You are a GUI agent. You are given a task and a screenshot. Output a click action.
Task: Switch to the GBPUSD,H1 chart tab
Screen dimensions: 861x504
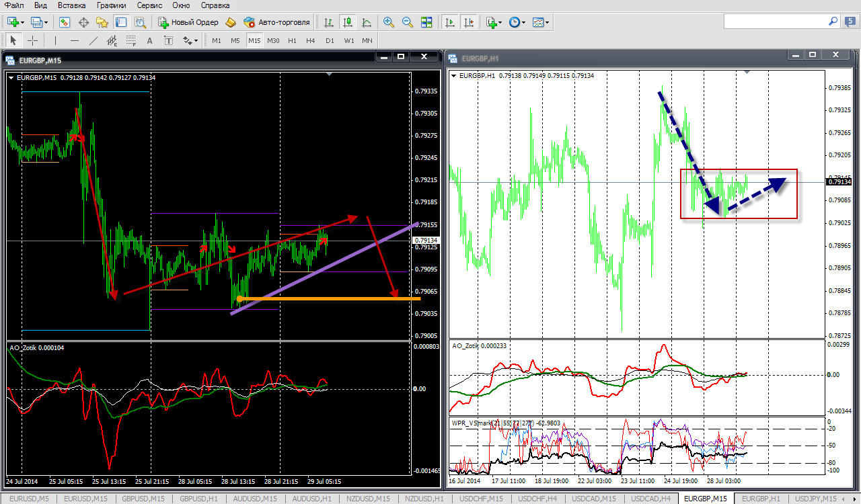[x=198, y=499]
